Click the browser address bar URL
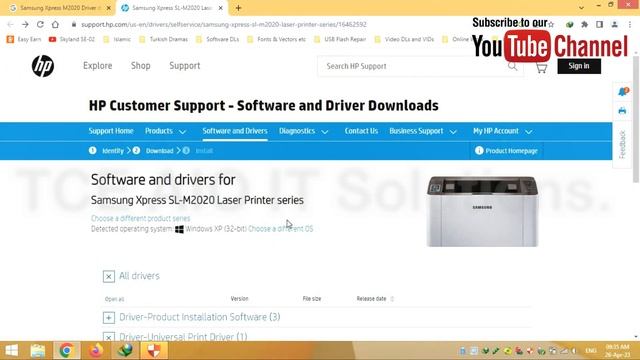Screen dimensions: 640x360 click(x=224, y=24)
